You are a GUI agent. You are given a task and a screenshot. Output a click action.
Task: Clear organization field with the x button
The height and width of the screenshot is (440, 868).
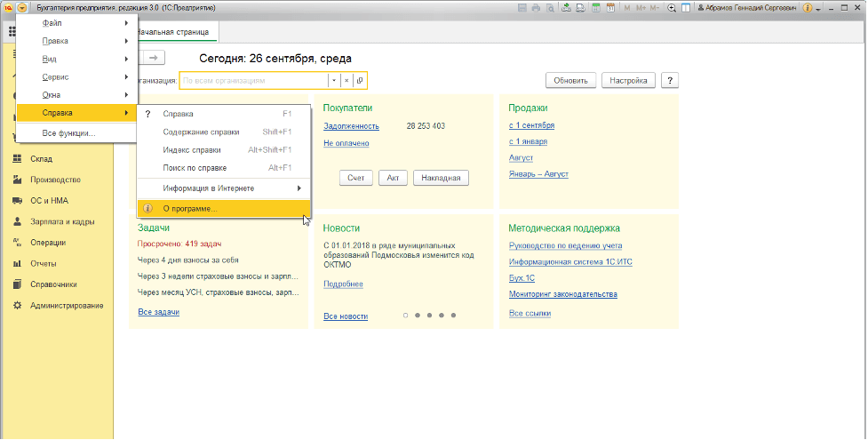[346, 81]
